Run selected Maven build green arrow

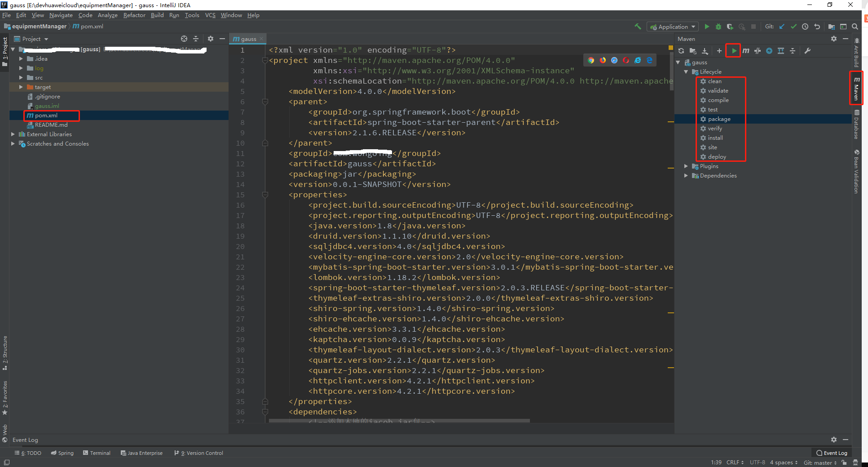point(734,51)
